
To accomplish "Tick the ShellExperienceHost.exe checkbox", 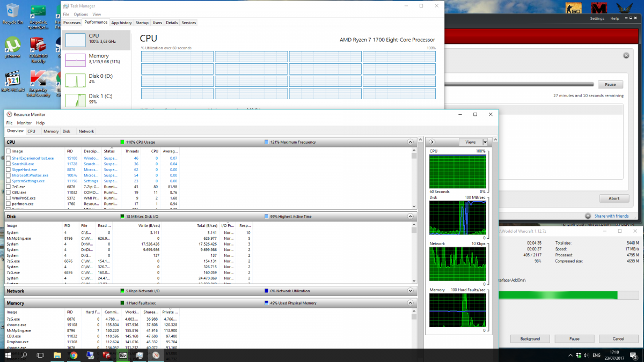I will tap(8, 158).
